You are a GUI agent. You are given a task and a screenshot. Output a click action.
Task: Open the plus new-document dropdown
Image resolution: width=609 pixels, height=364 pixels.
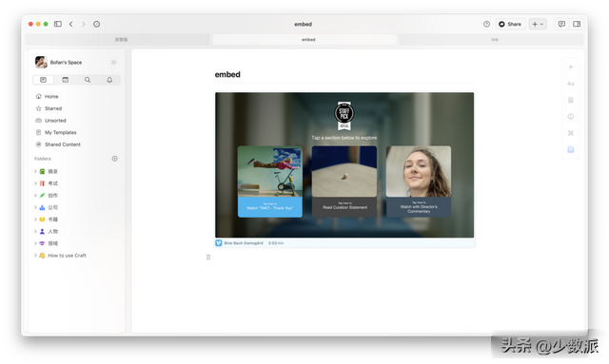tap(538, 24)
